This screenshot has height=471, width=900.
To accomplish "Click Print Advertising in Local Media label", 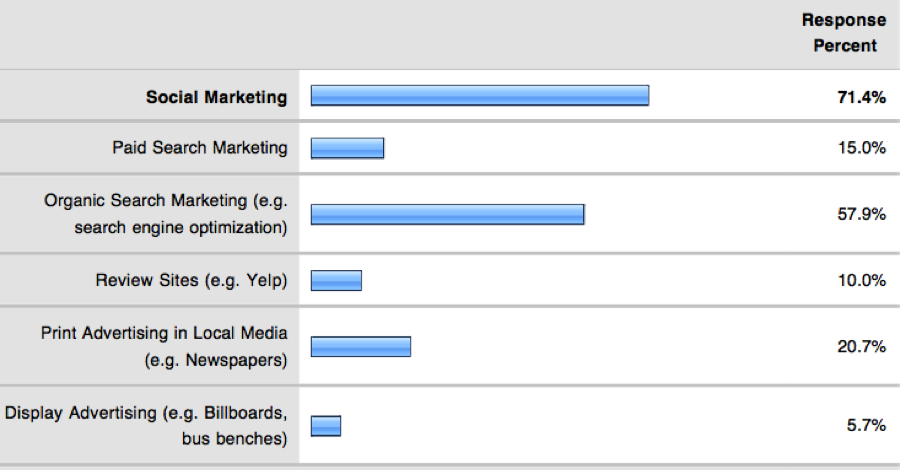I will click(x=164, y=347).
